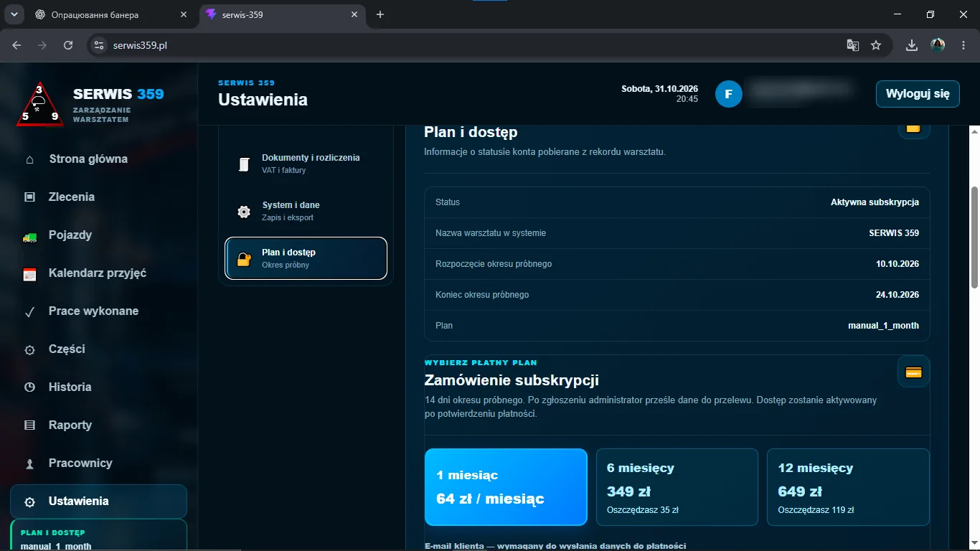This screenshot has height=551, width=980.
Task: Click the credit card icon near Zamówienie subskrypcji
Action: [913, 372]
